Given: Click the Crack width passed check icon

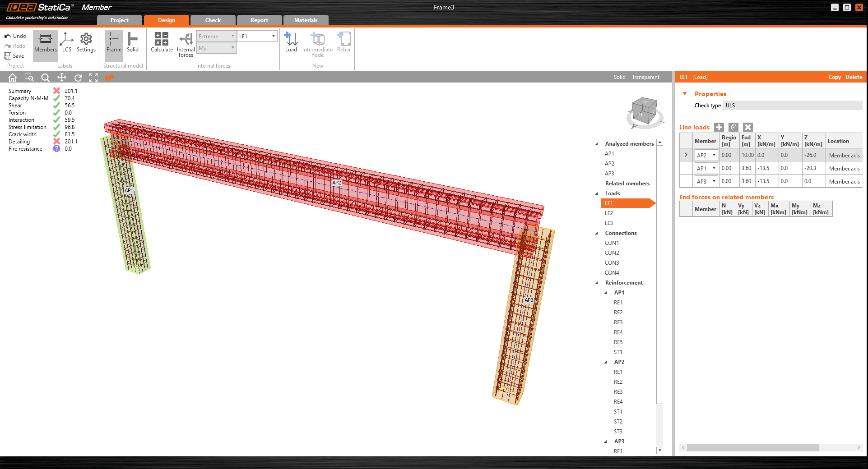Looking at the screenshot, I should [x=56, y=134].
